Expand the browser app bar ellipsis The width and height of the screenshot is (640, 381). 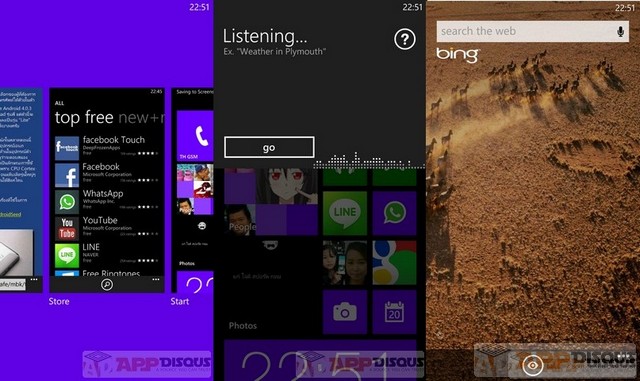tap(34, 280)
